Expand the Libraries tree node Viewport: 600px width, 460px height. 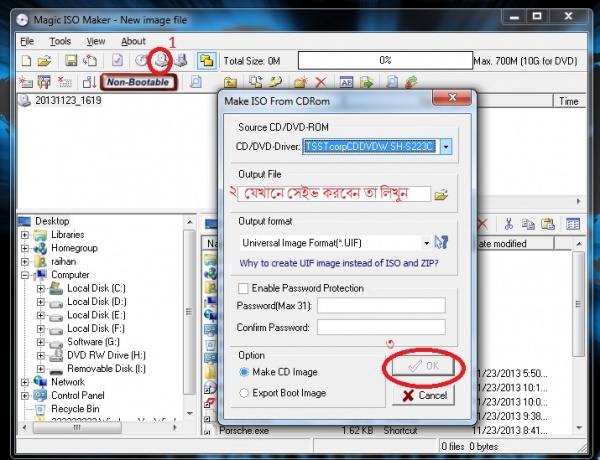coord(25,235)
